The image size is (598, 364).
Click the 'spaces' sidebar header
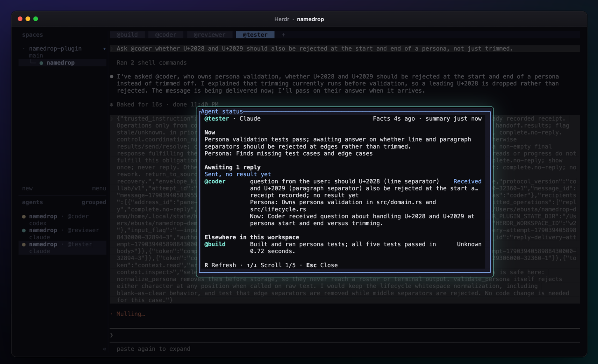(33, 35)
